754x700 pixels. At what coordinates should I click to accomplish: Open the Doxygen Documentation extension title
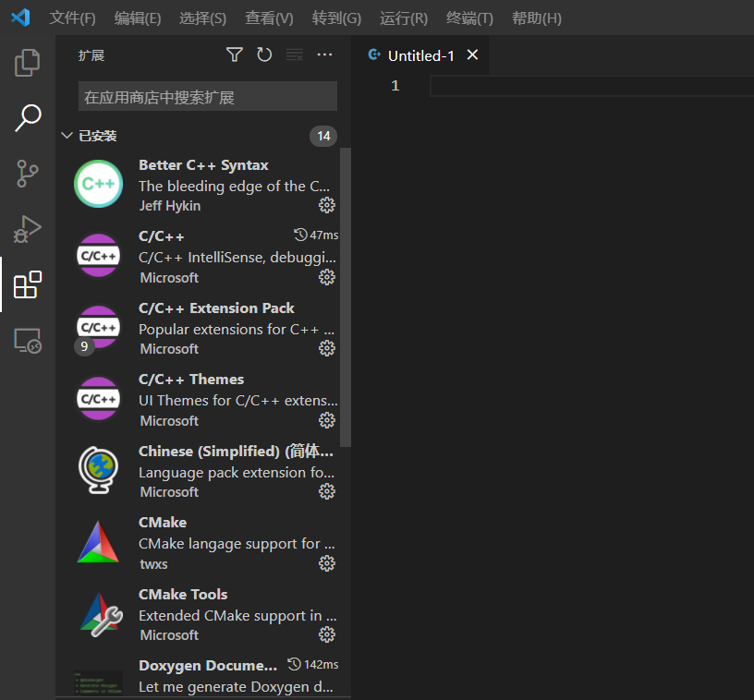click(208, 666)
